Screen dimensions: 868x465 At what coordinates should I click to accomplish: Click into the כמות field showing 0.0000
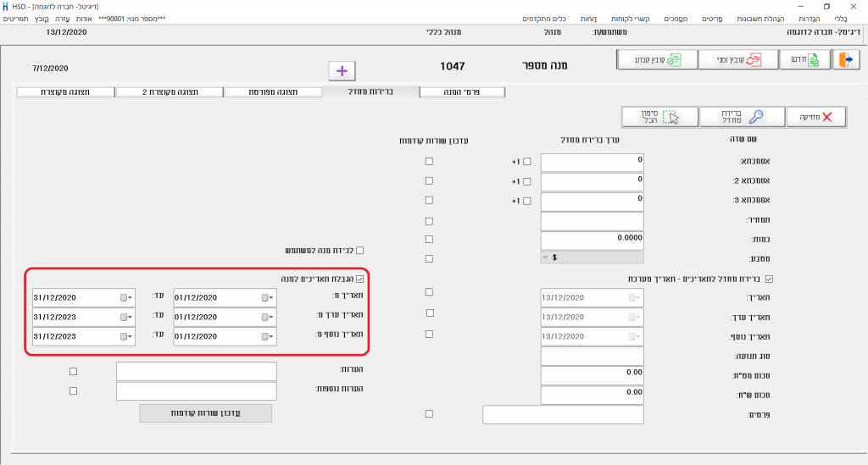[x=592, y=241]
